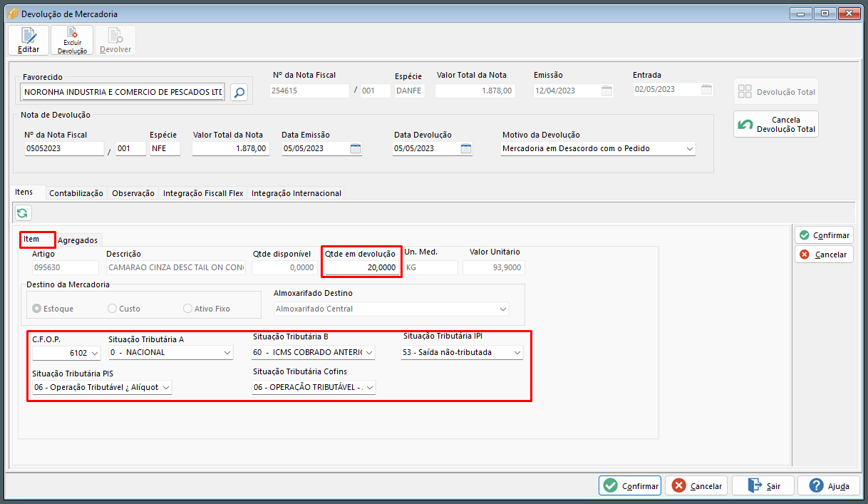868x504 pixels.
Task: Click the devolução Nº da Nota Fiscal field 05052023
Action: (64, 148)
